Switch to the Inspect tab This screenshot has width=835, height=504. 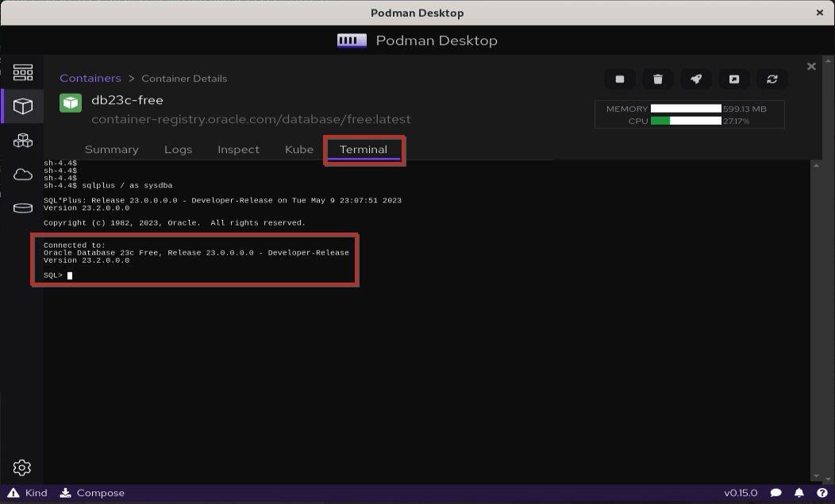(x=238, y=149)
